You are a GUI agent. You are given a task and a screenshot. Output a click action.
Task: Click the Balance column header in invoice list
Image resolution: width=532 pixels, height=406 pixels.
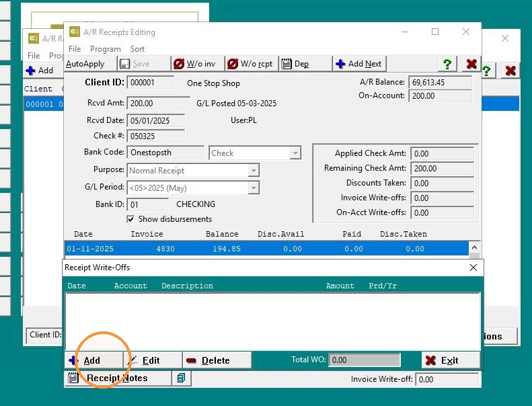222,234
